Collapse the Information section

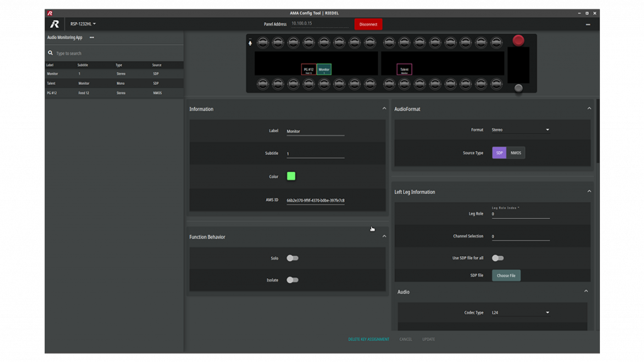(x=384, y=109)
